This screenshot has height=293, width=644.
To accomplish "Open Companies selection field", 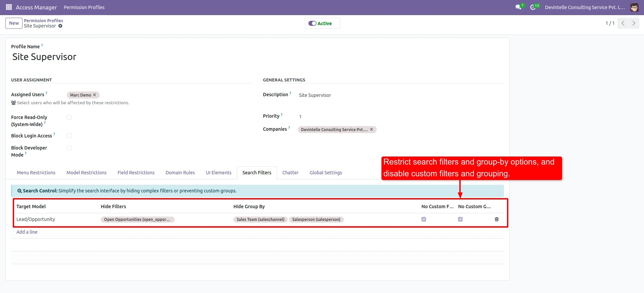I will pos(401,129).
